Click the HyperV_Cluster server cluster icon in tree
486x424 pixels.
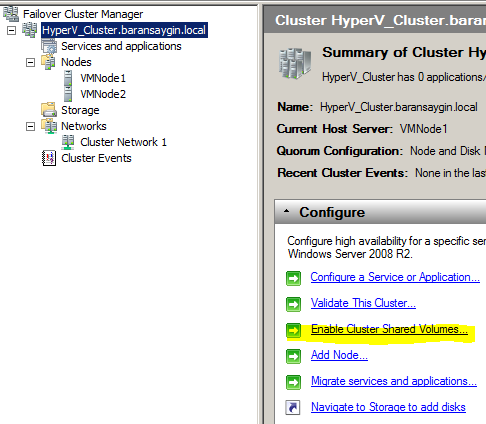coord(30,30)
